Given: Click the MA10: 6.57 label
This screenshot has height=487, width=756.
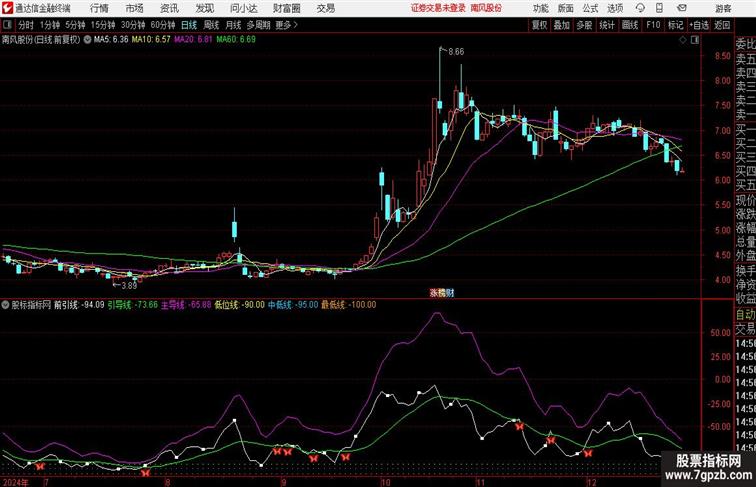Looking at the screenshot, I should (x=151, y=40).
